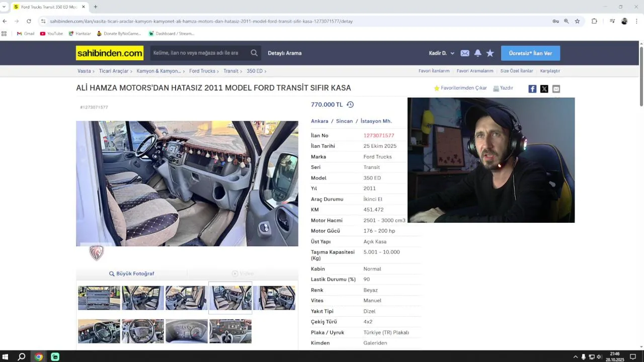
Task: Open favorites star icon in header
Action: pos(490,53)
